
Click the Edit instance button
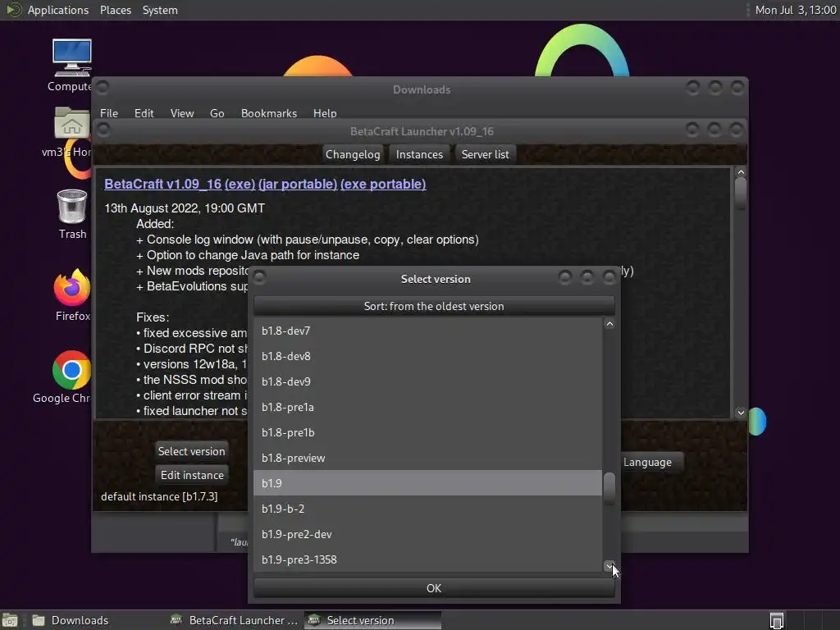tap(192, 475)
